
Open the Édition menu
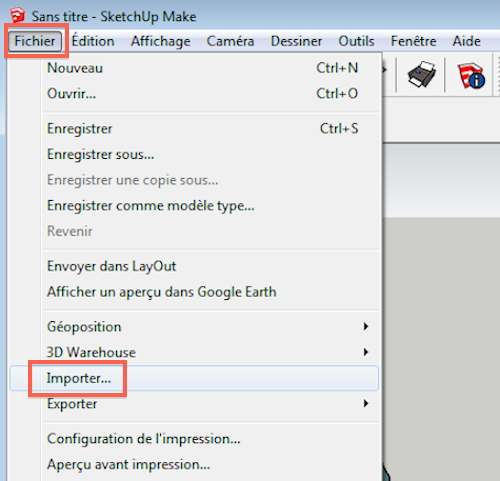93,41
